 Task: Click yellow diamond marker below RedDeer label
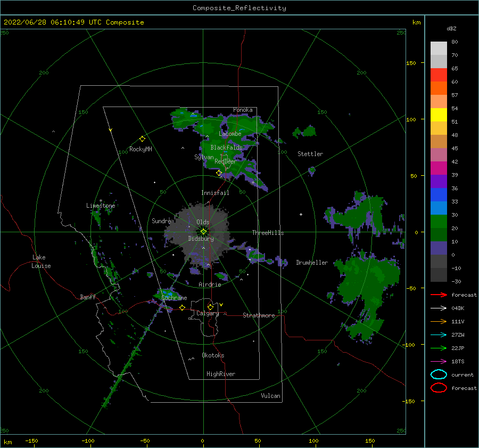point(219,173)
